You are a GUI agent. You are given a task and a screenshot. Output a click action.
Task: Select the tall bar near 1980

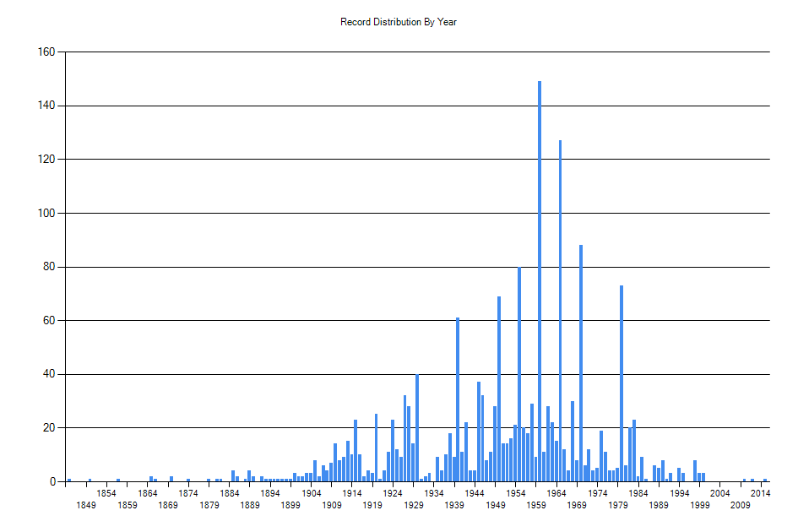[622, 384]
